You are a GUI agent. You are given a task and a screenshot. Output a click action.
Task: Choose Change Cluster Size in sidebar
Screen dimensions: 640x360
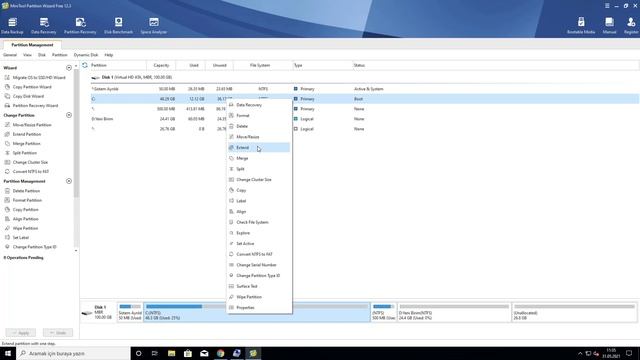(26, 162)
